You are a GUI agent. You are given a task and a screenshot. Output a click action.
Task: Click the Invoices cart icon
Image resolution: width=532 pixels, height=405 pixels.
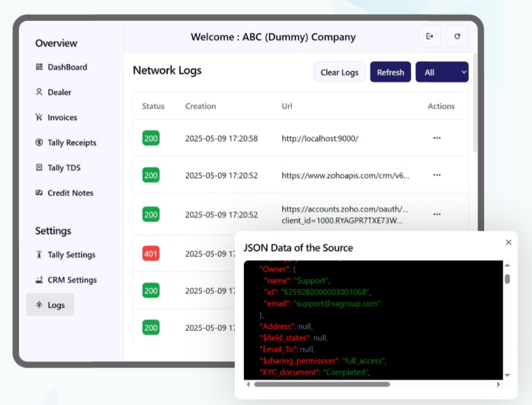click(x=39, y=117)
